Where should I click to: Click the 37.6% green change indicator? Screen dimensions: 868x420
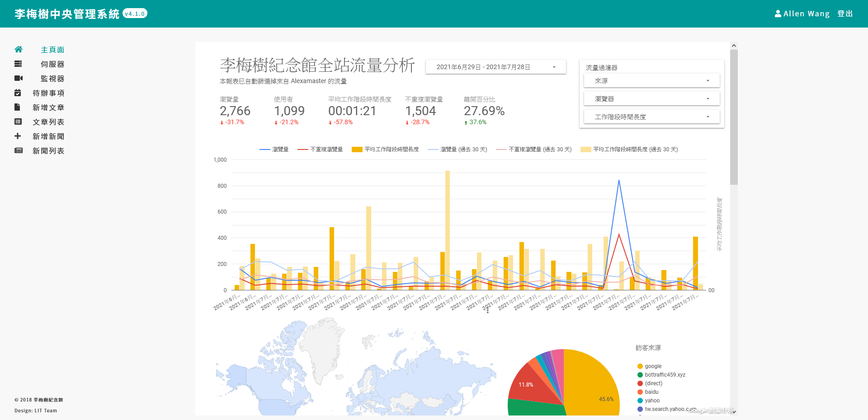475,122
